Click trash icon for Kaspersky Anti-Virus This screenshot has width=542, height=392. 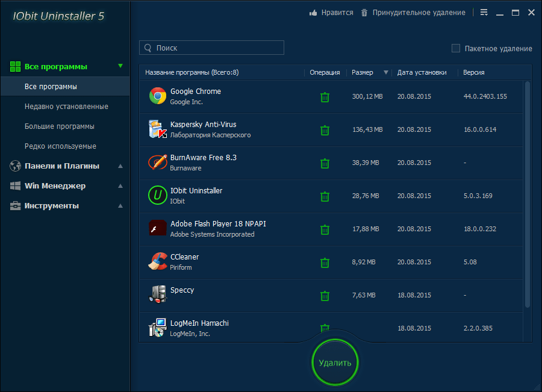(x=325, y=130)
